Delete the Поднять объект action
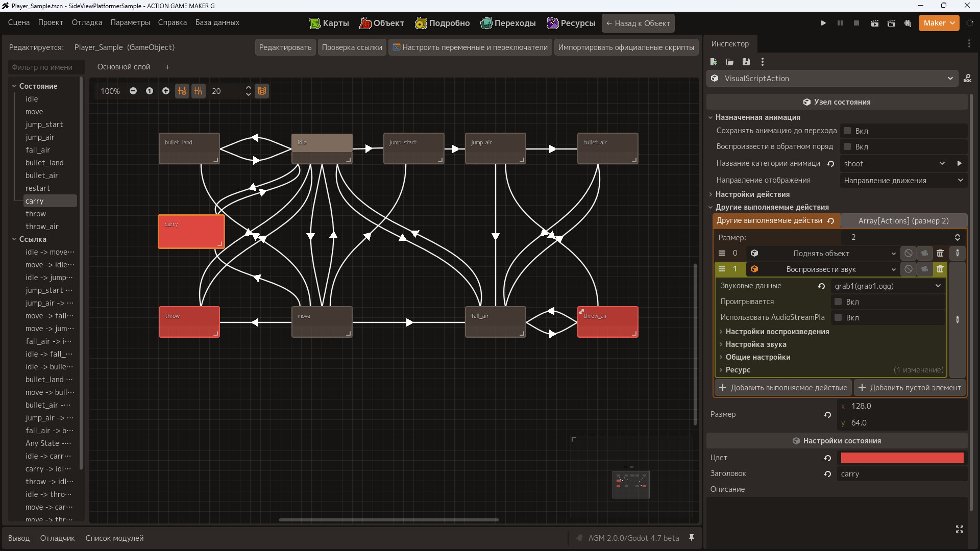The width and height of the screenshot is (980, 551). (940, 253)
